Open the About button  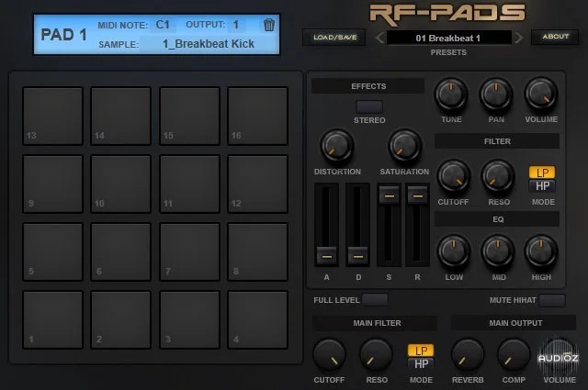pyautogui.click(x=555, y=37)
